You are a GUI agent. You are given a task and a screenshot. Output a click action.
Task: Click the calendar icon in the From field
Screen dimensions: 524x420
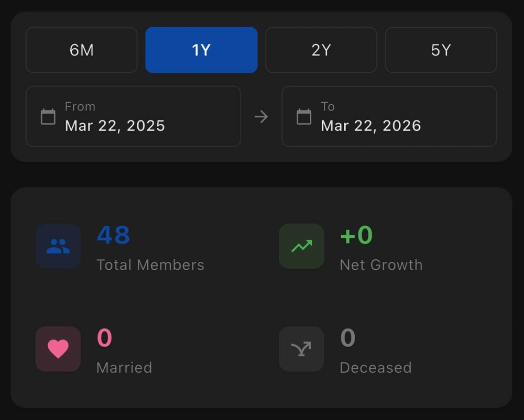[x=48, y=116]
